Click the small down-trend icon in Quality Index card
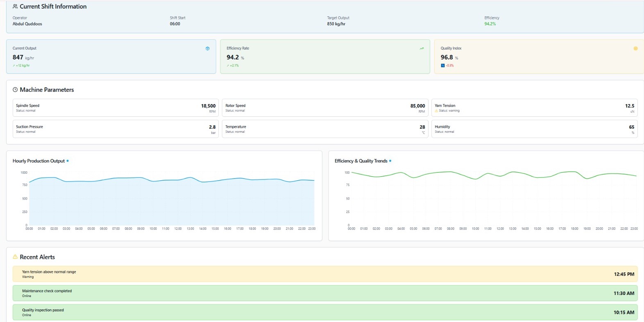Screen dimensions: 644x322 click(443, 66)
